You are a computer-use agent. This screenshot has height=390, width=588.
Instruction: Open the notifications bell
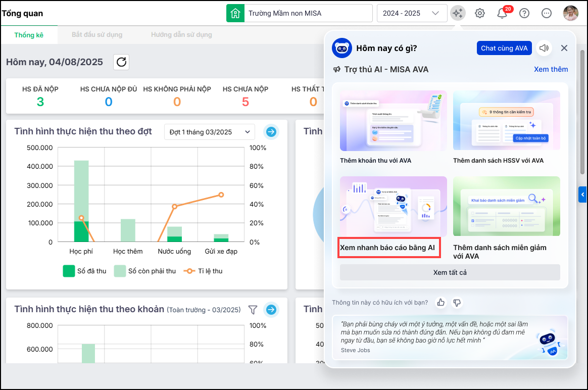[502, 14]
